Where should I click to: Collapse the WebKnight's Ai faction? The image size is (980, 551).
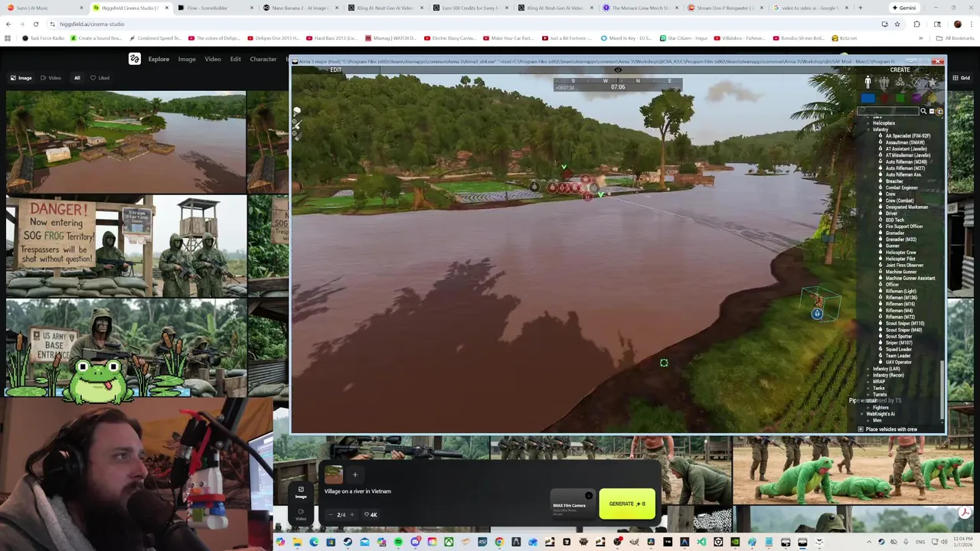pyautogui.click(x=862, y=414)
